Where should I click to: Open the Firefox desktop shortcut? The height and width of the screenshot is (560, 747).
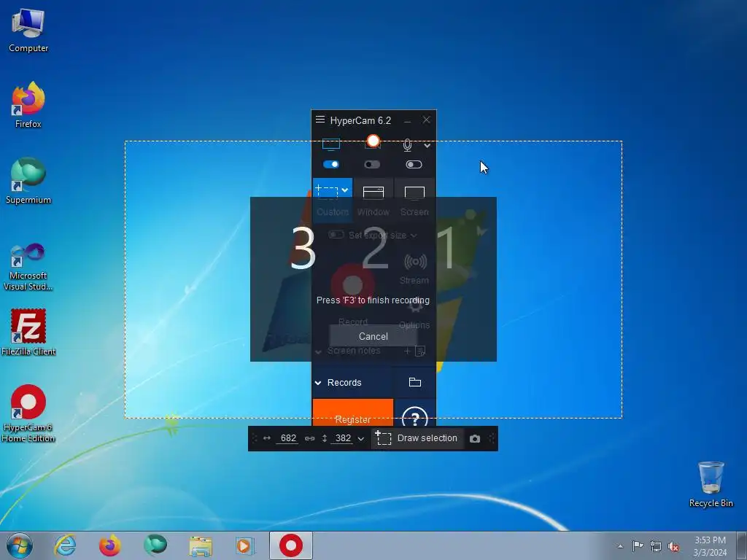(28, 104)
